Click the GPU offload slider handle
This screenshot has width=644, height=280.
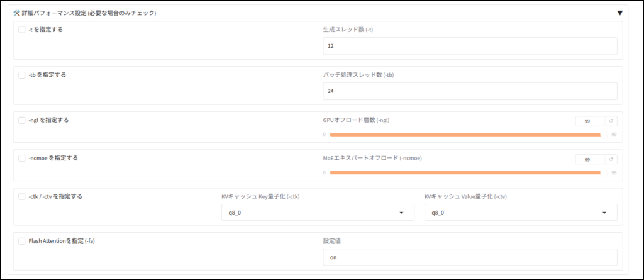pyautogui.click(x=604, y=135)
